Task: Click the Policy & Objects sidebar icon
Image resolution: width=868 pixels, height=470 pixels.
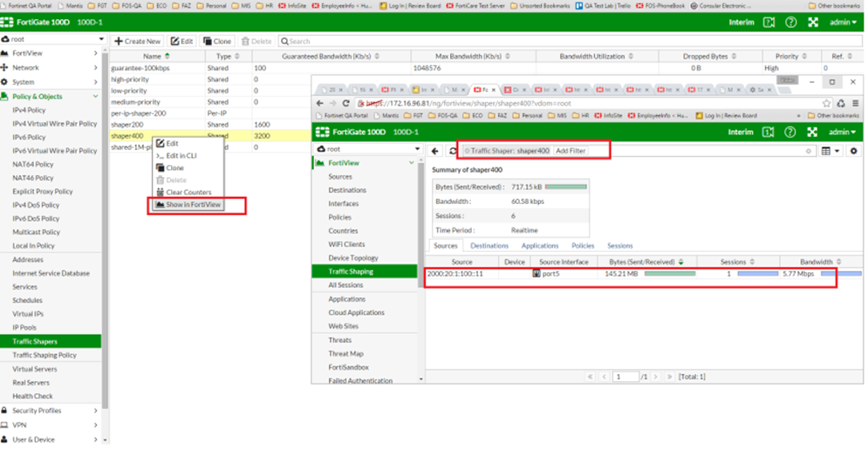Action: [x=4, y=96]
